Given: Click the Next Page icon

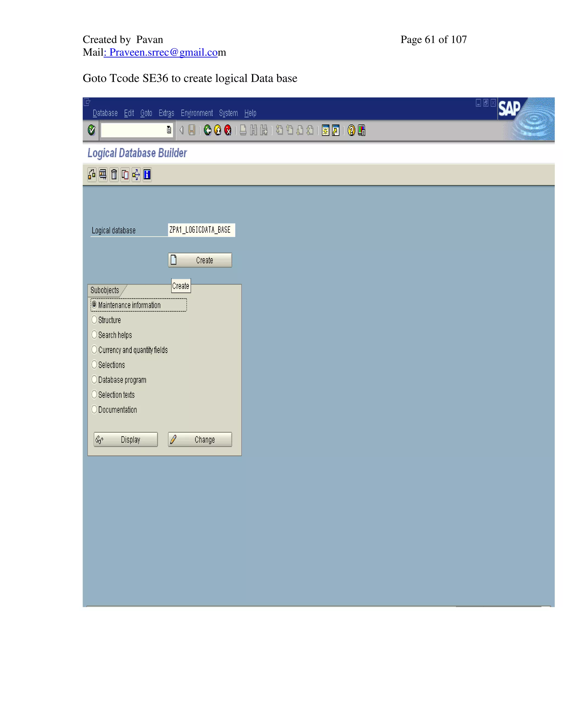Looking at the screenshot, I should point(300,130).
